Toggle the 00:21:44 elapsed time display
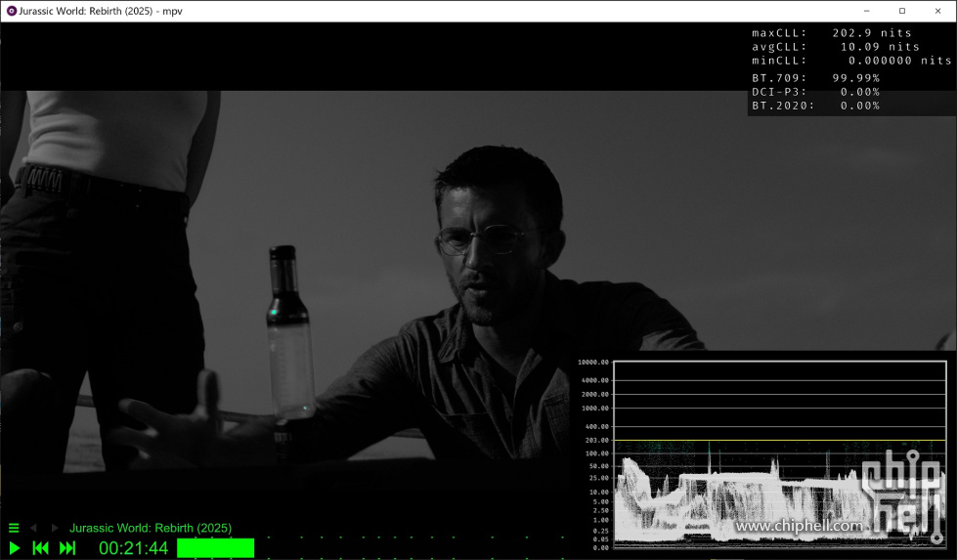Viewport: 957px width, 560px height. point(133,548)
